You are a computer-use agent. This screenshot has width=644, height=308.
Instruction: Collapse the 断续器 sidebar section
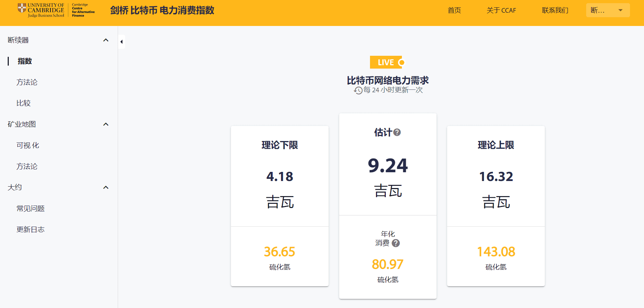[106, 40]
